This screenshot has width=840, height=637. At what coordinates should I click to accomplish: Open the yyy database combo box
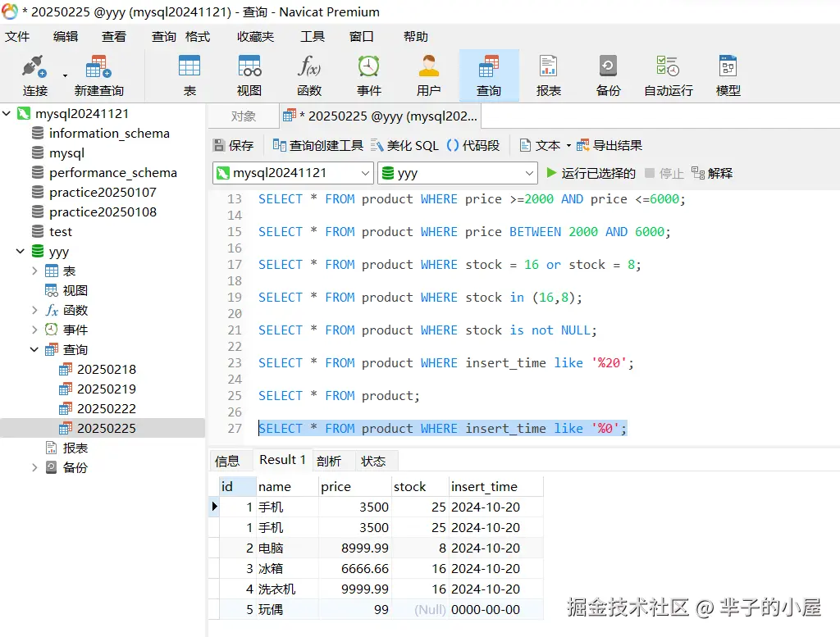tap(457, 173)
